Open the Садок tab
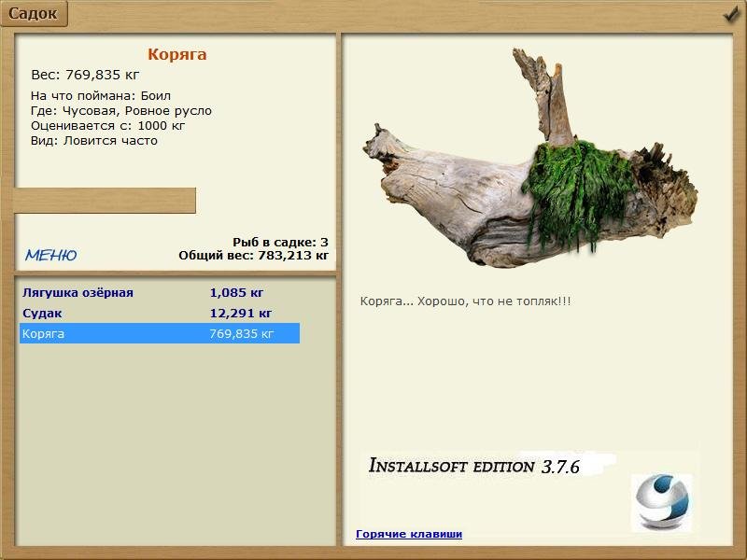The width and height of the screenshot is (747, 560). click(x=34, y=13)
